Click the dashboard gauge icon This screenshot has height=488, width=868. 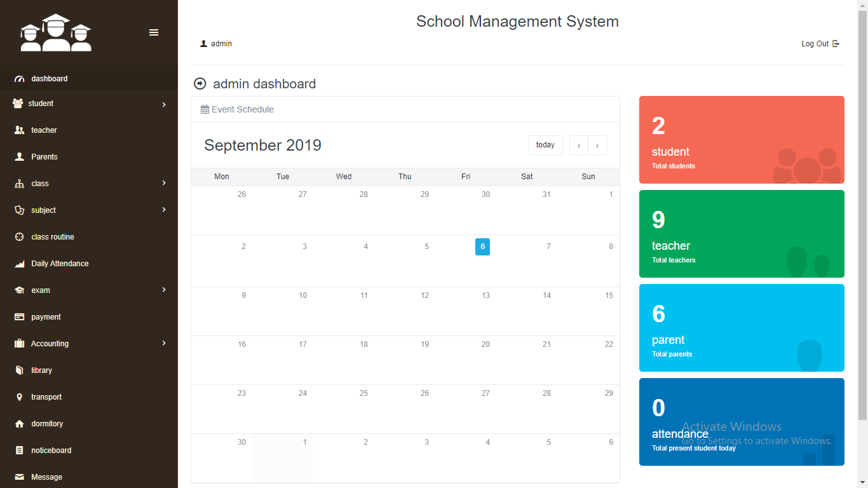point(19,79)
